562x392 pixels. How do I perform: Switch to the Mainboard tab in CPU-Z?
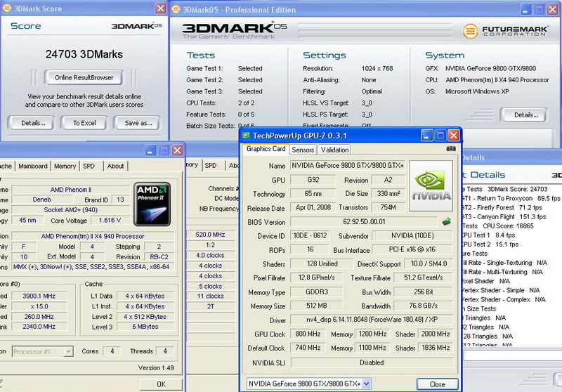tap(32, 166)
